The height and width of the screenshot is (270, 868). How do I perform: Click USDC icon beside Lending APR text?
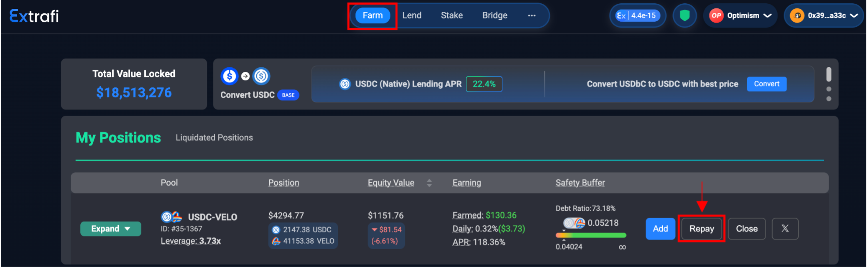point(345,84)
